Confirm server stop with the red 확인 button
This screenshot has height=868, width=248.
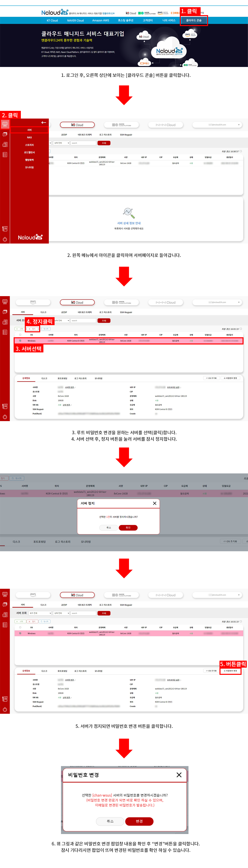128,528
